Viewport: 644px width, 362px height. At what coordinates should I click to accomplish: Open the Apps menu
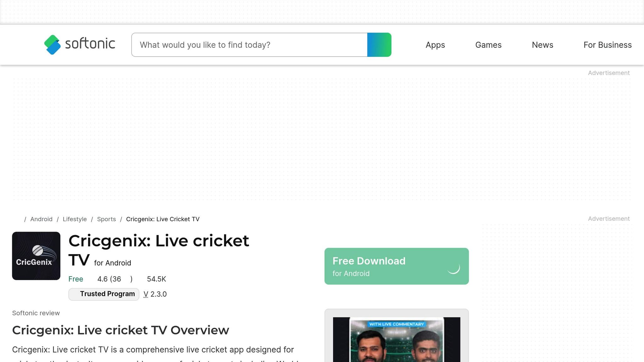coord(435,45)
